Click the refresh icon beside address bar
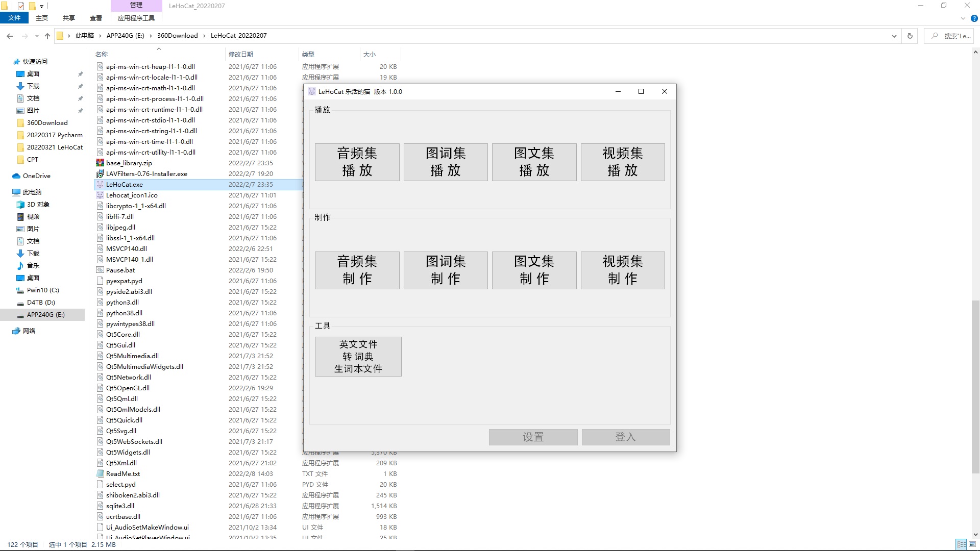Screen dimensions: 980x551 [x=910, y=36]
